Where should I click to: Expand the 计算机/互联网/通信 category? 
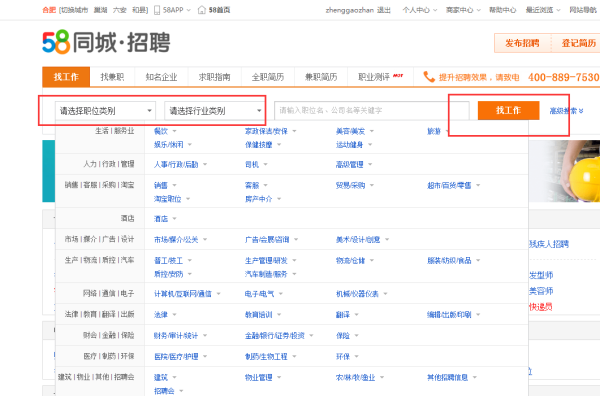[x=187, y=294]
